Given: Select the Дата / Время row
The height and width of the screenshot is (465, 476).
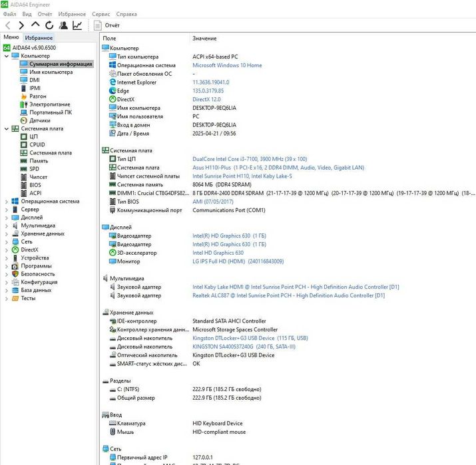Looking at the screenshot, I should coord(288,134).
